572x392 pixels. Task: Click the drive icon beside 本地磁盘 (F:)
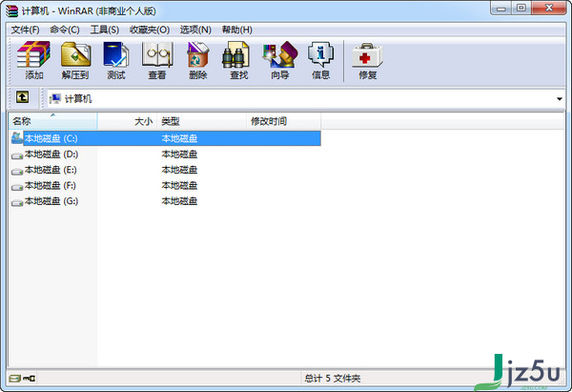(x=17, y=187)
